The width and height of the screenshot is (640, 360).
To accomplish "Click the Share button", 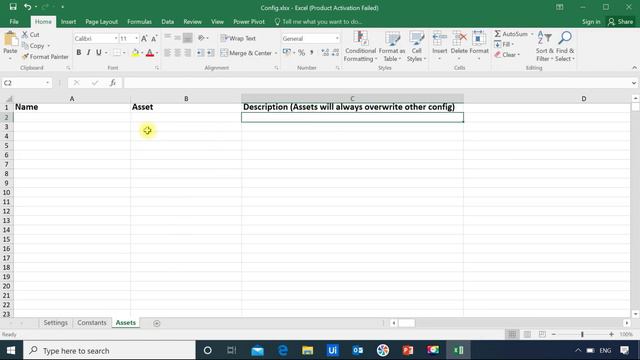I will pos(620,22).
